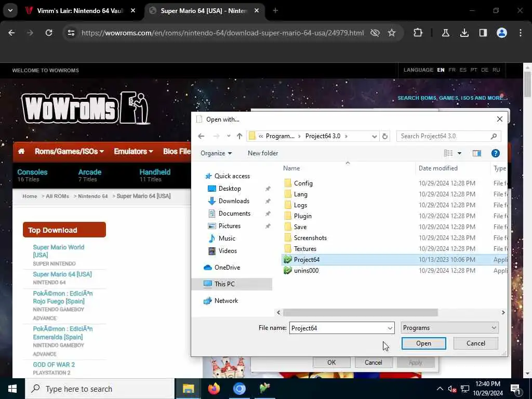Image resolution: width=532 pixels, height=399 pixels.
Task: Expand the File name history dropdown
Action: click(390, 328)
